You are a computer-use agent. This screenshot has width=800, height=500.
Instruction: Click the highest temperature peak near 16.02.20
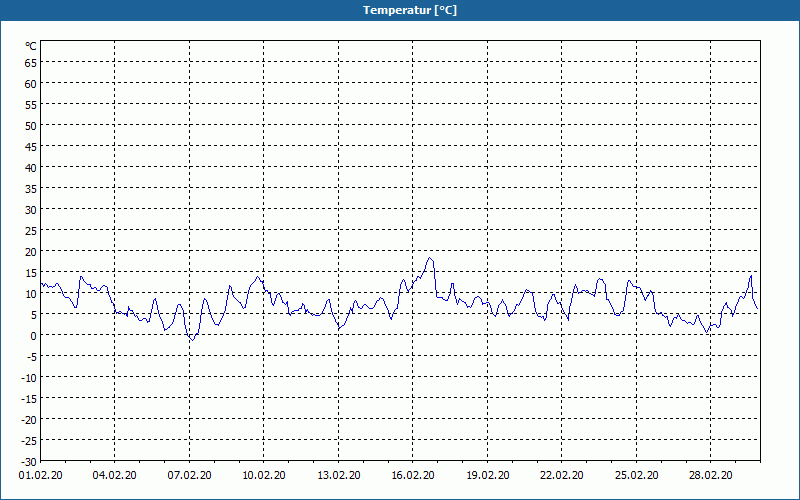430,258
